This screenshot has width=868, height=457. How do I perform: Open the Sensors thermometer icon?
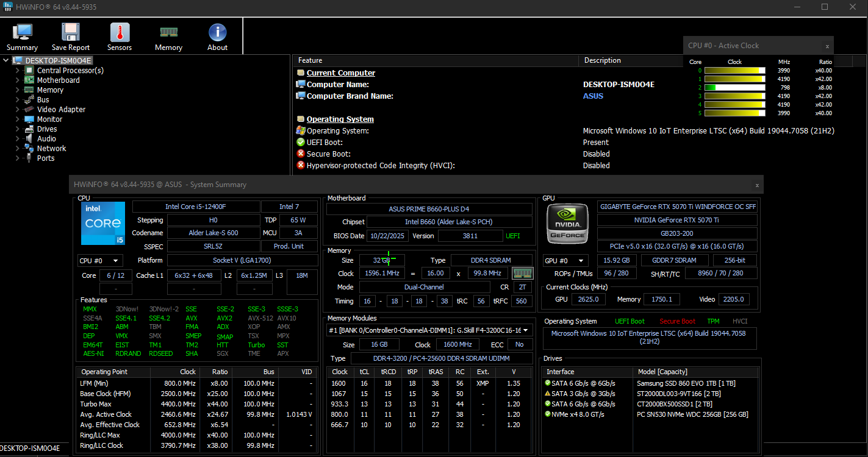(x=120, y=37)
